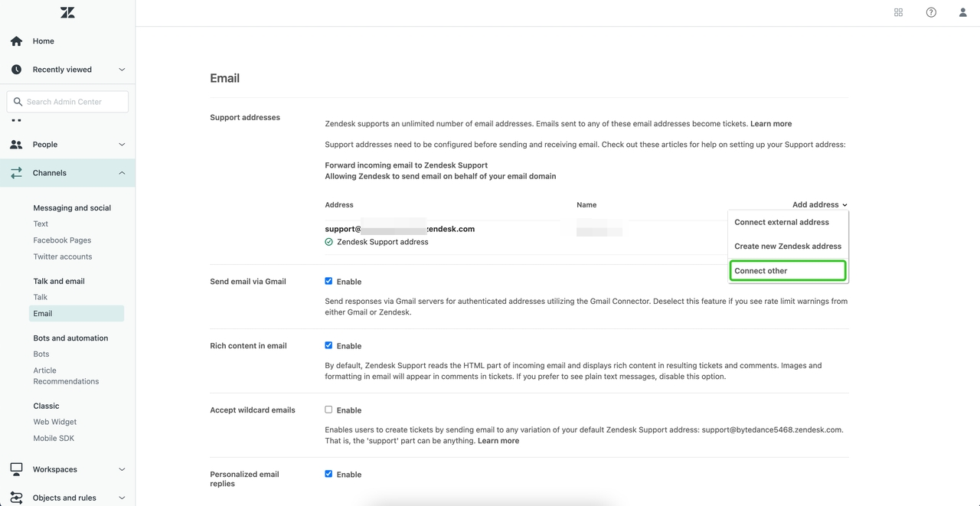
Task: Disable Send email via Gmail checkbox
Action: (328, 281)
